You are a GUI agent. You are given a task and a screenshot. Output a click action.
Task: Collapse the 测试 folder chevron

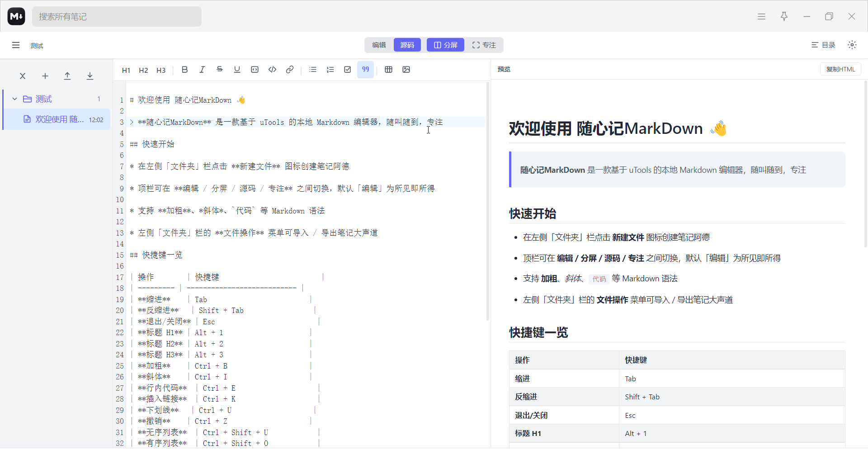[x=14, y=99]
